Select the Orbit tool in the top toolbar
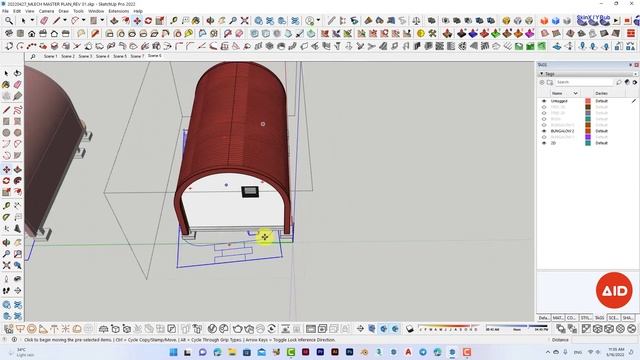Screen dimensions: 640x360 (x=211, y=20)
